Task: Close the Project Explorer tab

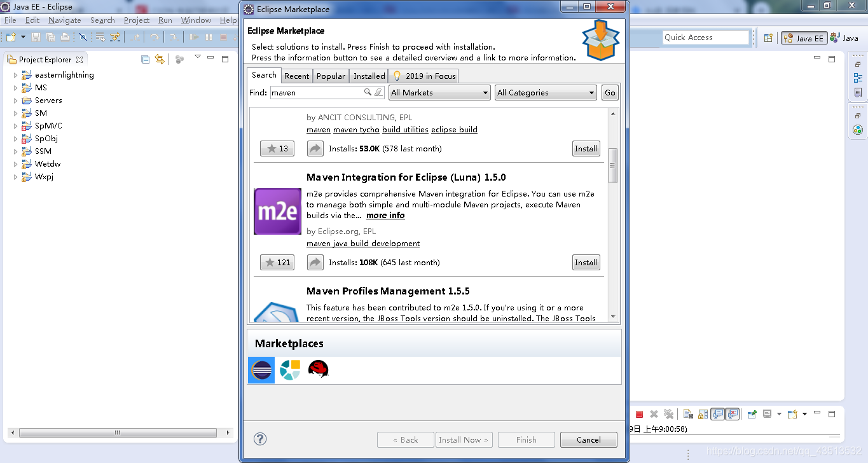Action: point(79,60)
